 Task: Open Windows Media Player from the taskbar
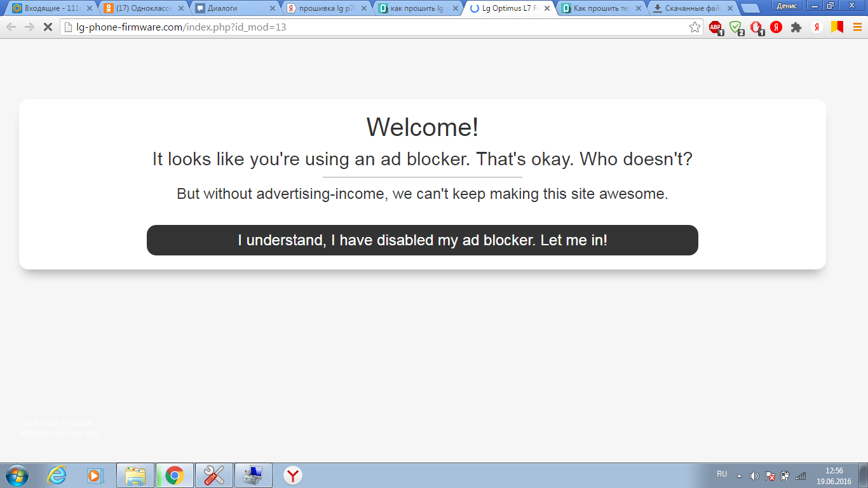tap(95, 475)
